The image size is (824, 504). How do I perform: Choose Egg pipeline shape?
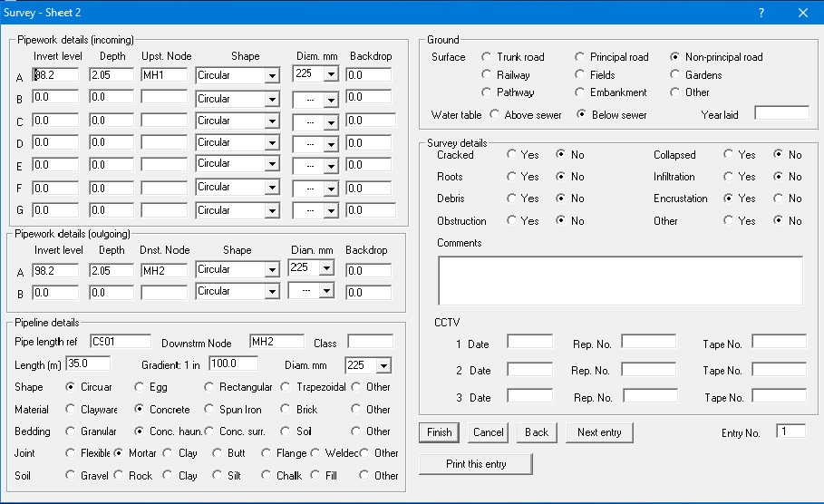tap(150, 387)
